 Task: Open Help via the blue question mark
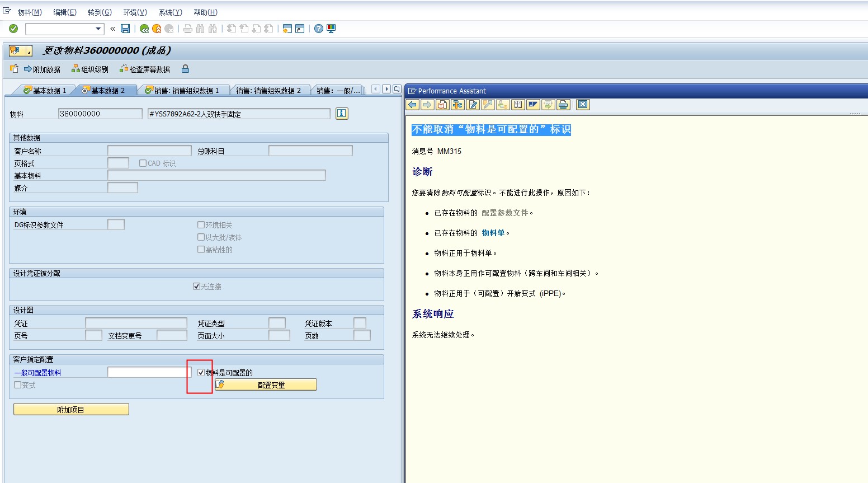[x=319, y=29]
